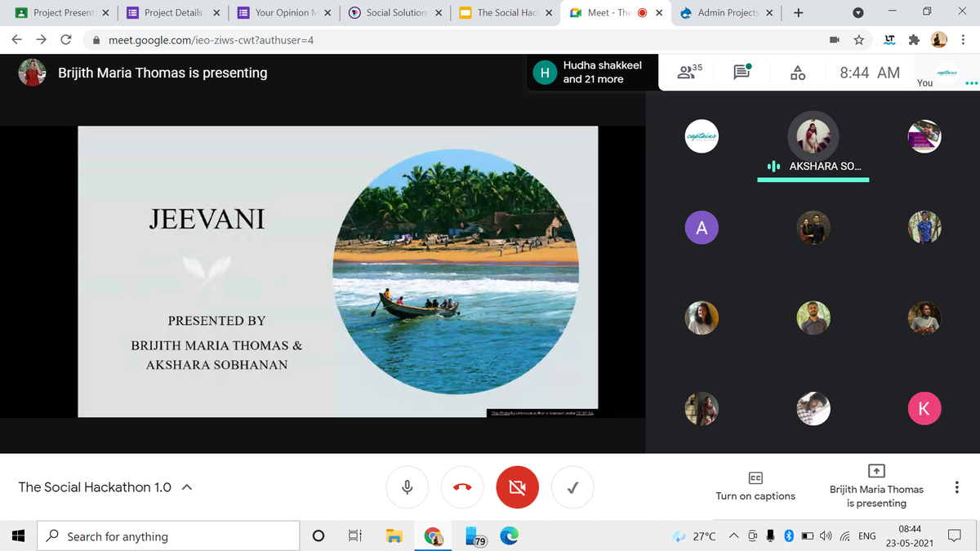Open the three-dot more options menu

click(x=955, y=487)
